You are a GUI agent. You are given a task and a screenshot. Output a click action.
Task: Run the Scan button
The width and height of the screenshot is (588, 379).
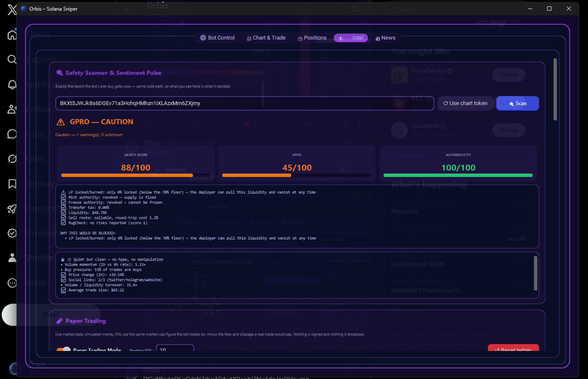(517, 103)
